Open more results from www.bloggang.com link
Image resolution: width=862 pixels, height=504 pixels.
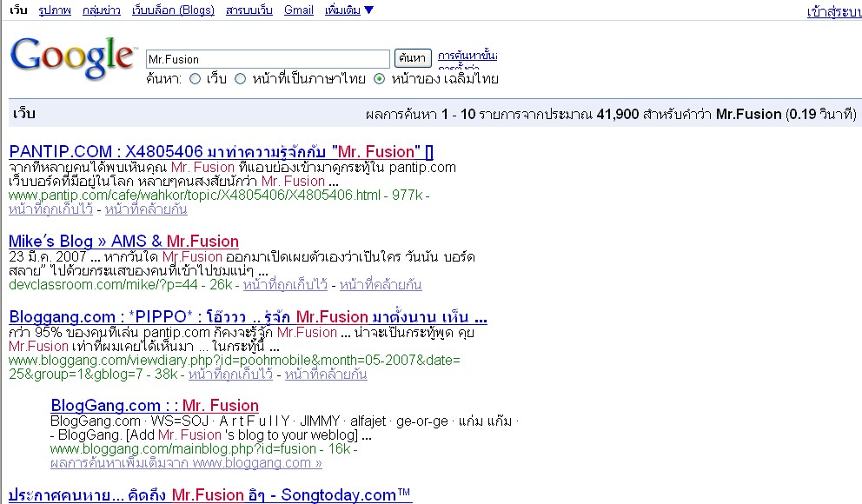pyautogui.click(x=186, y=463)
